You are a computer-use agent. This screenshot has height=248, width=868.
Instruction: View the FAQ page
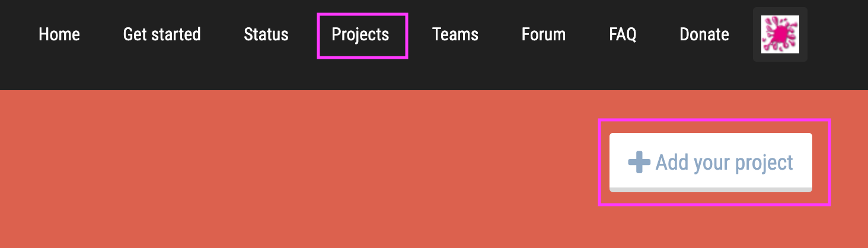pos(623,34)
